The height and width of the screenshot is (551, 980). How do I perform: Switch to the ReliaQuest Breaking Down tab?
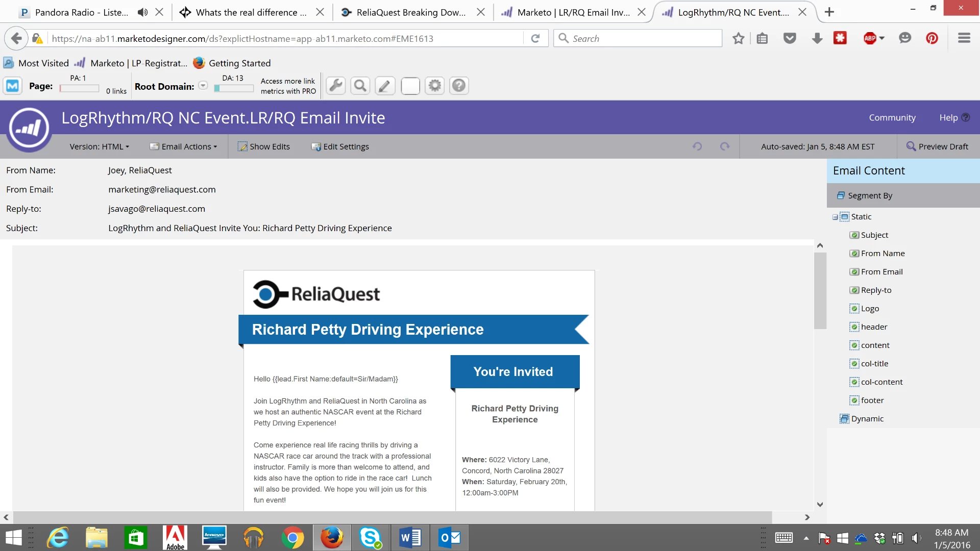coord(411,12)
